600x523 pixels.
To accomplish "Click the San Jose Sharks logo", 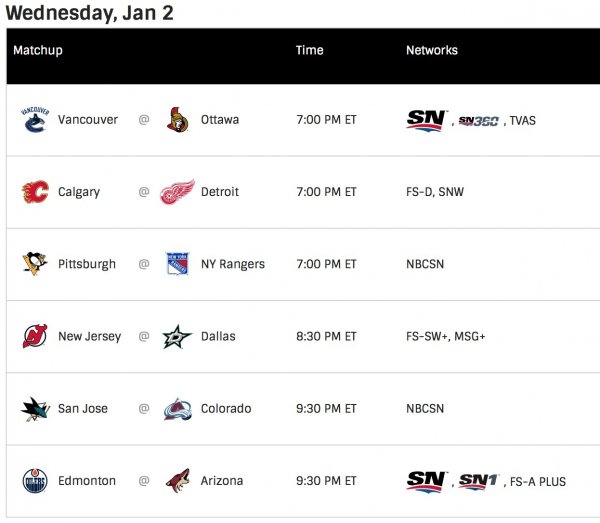I will tap(34, 409).
